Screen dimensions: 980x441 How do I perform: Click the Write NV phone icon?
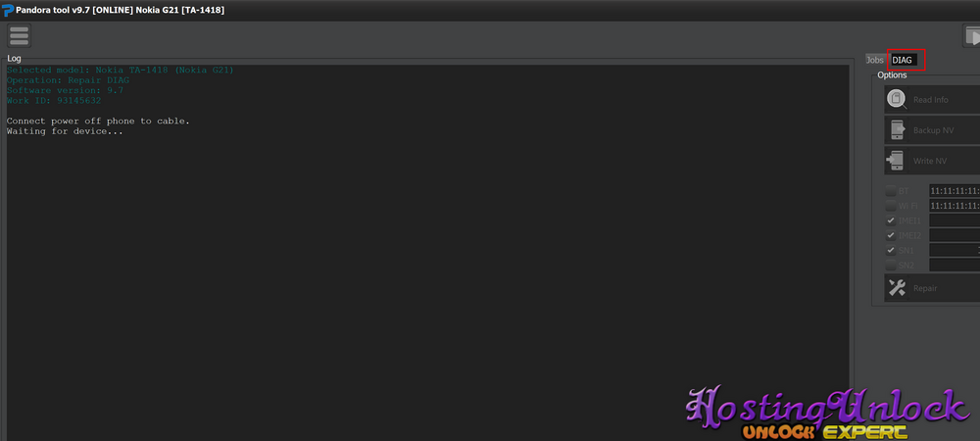point(895,161)
